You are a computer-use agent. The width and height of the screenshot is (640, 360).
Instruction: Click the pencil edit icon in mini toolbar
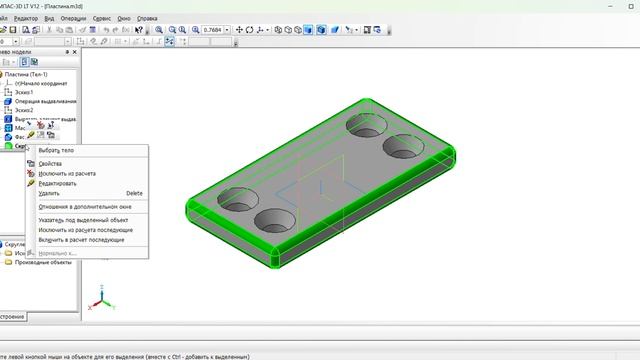pyautogui.click(x=31, y=135)
